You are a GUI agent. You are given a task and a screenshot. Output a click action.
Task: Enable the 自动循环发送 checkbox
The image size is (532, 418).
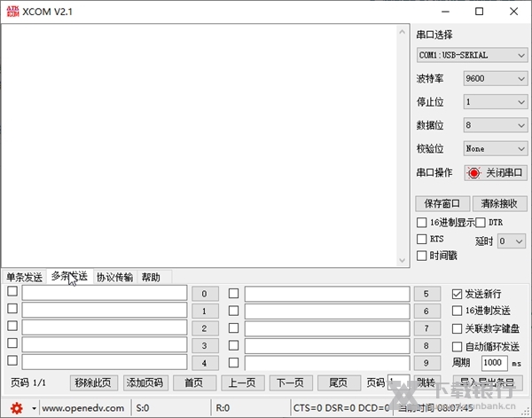click(457, 347)
